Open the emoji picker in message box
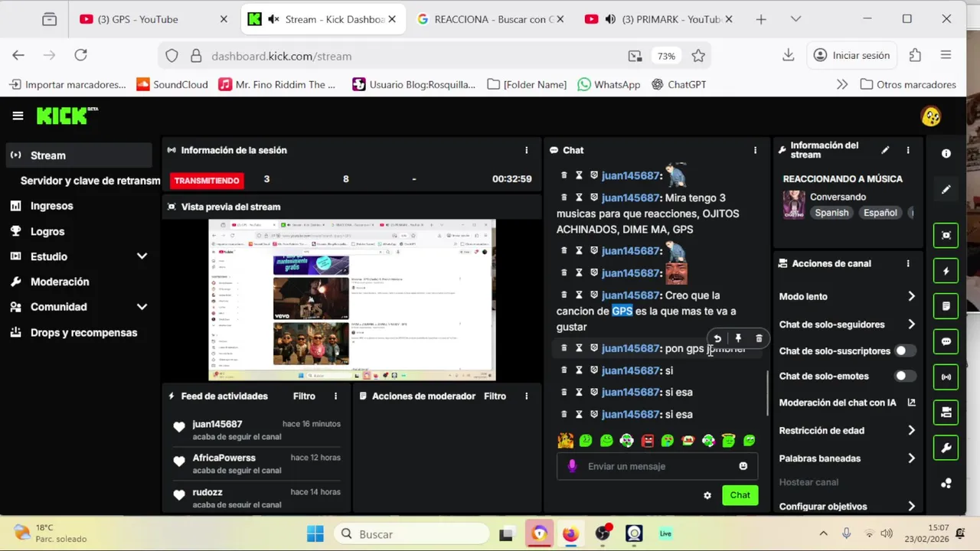The height and width of the screenshot is (551, 980). point(743,466)
